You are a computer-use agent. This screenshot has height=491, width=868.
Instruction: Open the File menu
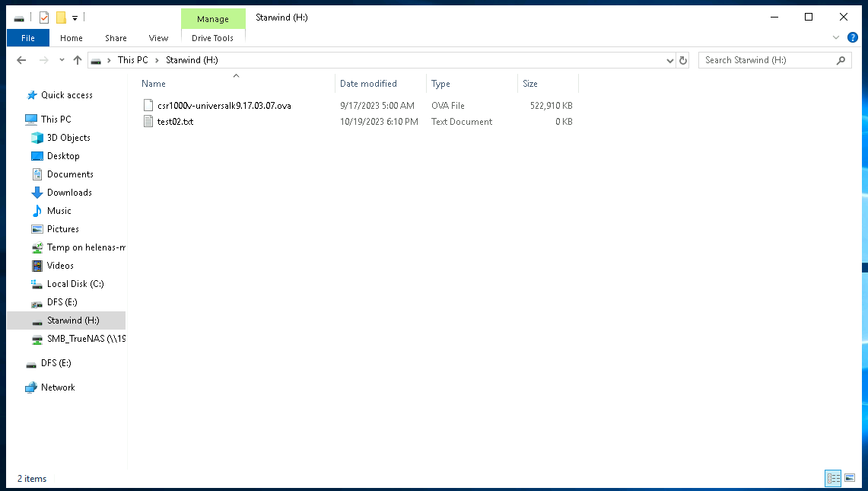(27, 38)
